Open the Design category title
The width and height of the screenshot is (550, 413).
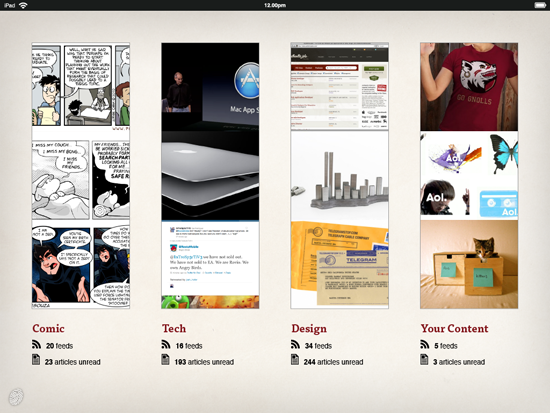[309, 329]
